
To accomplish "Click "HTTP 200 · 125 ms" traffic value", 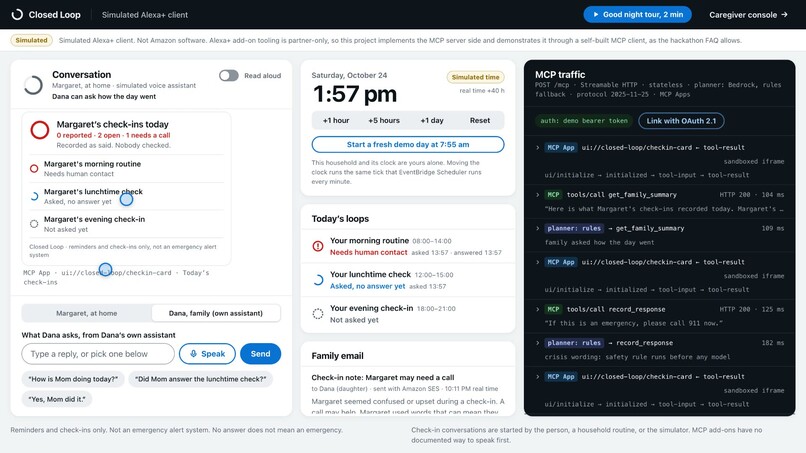I will tap(752, 310).
